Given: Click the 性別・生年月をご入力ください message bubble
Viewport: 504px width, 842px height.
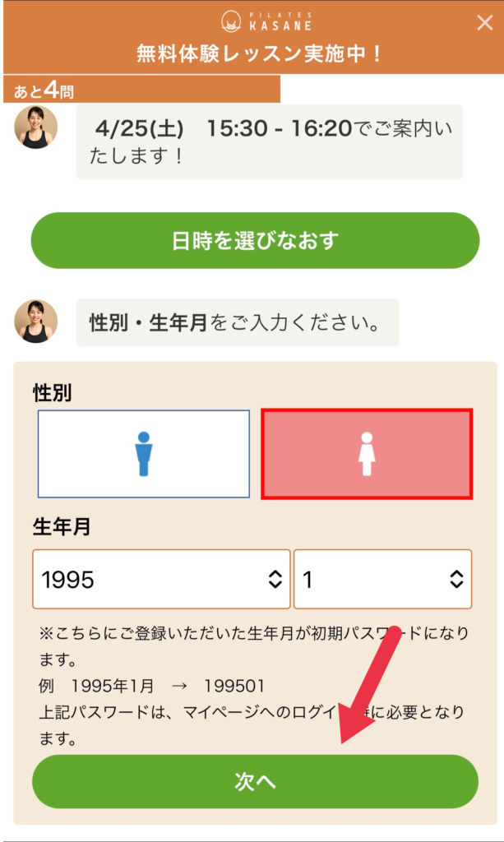Looking at the screenshot, I should point(238,322).
